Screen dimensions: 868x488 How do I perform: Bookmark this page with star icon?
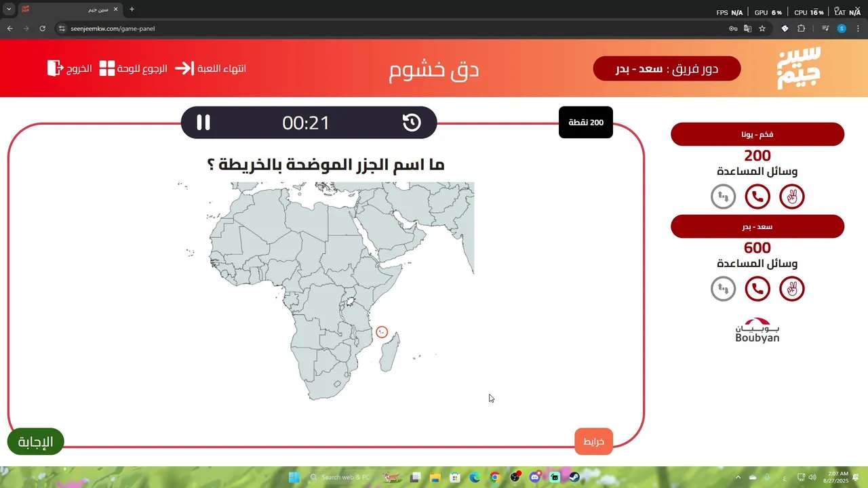pyautogui.click(x=762, y=28)
